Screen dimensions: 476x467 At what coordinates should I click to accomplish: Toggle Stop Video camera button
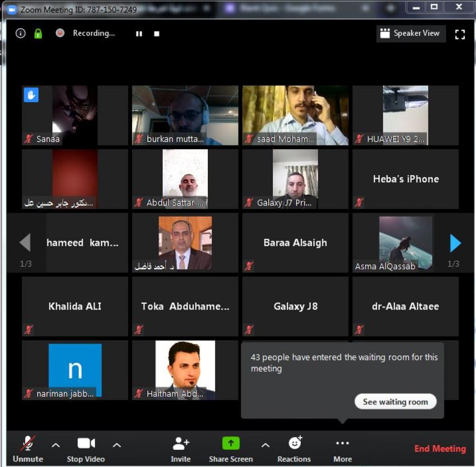[86, 444]
